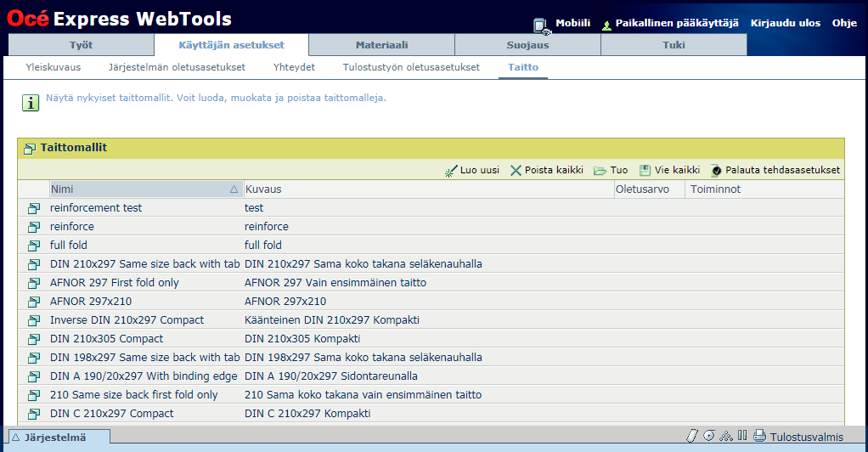
Task: Click the toner dots icon in status bar
Action: [725, 437]
